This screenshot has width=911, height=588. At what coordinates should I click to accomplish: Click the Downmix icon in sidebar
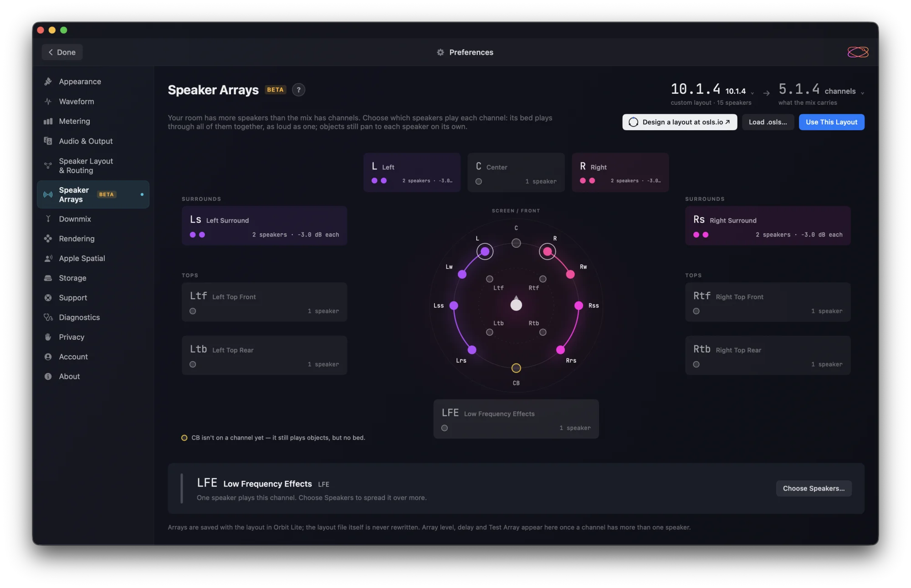(48, 219)
